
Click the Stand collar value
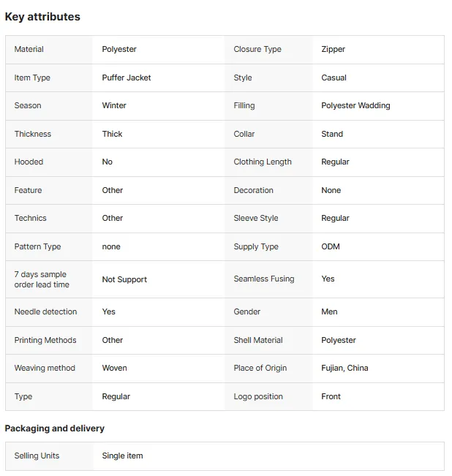(x=332, y=134)
